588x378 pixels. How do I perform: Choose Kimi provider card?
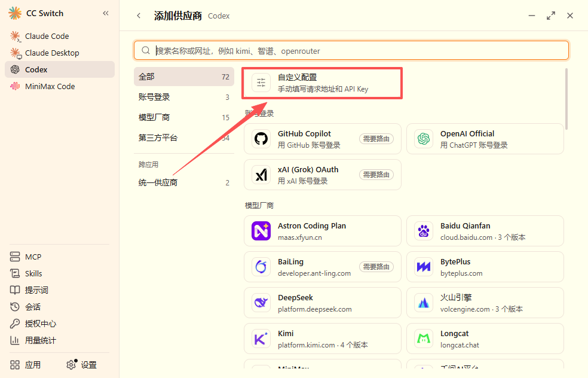pyautogui.click(x=323, y=339)
